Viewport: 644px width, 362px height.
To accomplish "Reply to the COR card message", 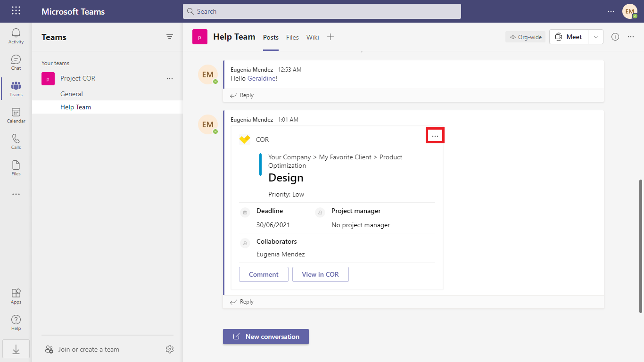I will (x=242, y=302).
